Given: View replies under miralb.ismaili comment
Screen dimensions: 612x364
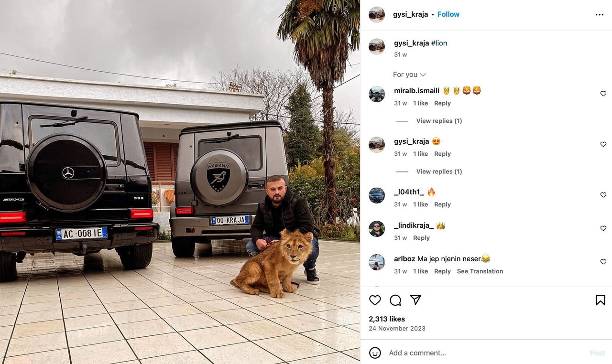Looking at the screenshot, I should 439,121.
